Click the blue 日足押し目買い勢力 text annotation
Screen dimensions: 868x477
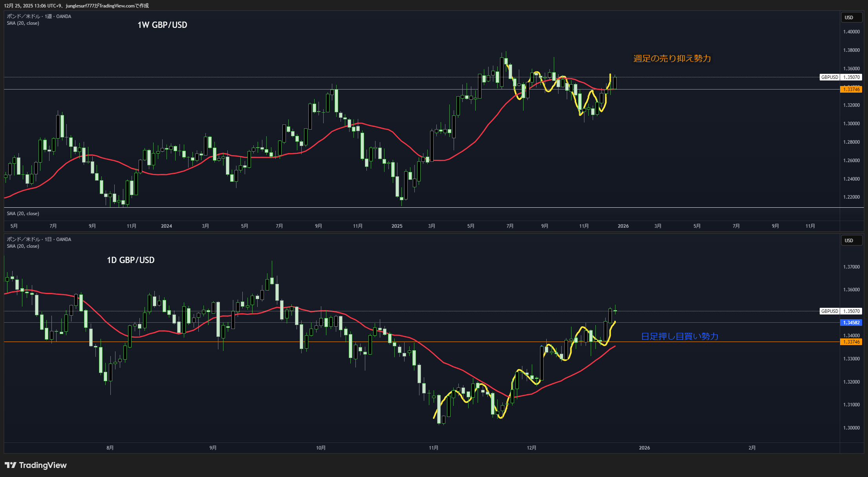coord(679,336)
